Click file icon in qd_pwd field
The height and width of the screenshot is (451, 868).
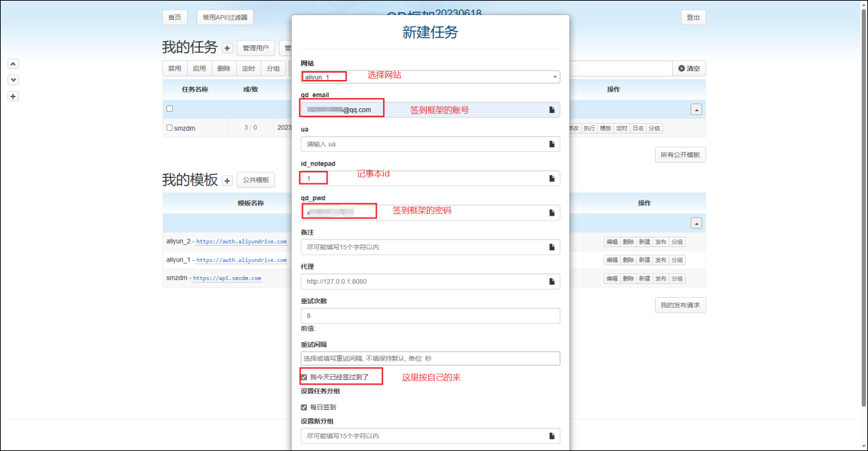pos(551,213)
